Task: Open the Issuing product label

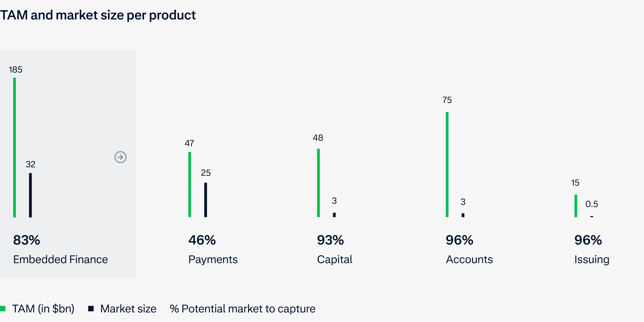Action: pyautogui.click(x=592, y=259)
